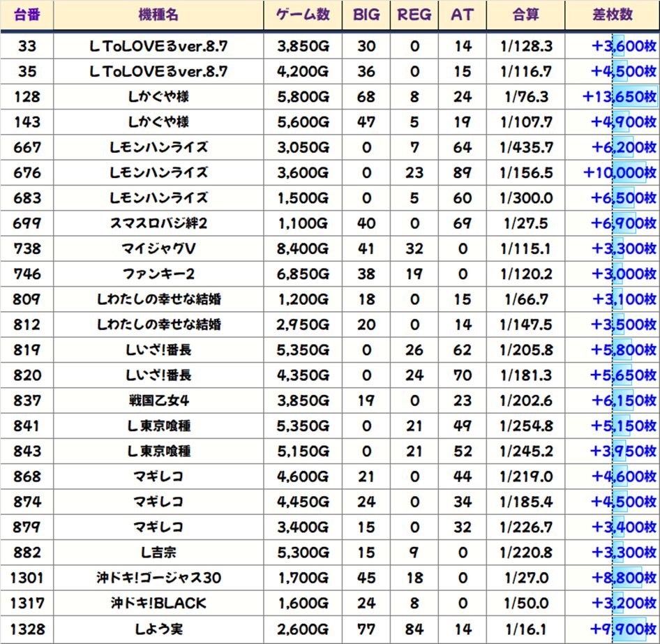Click the REG column header
The height and width of the screenshot is (644, 660).
tap(414, 15)
